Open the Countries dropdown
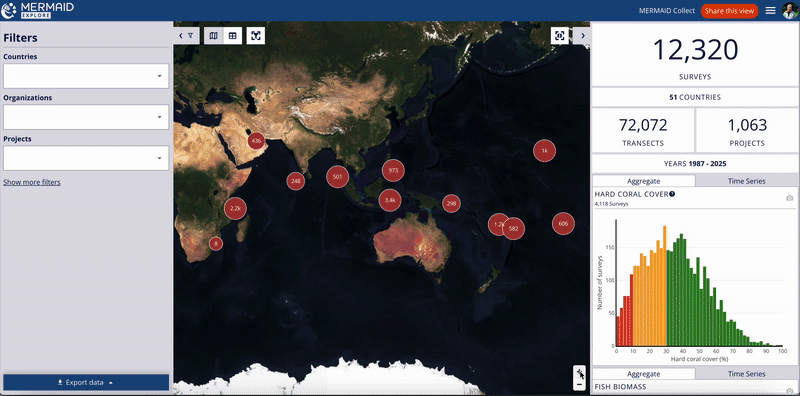This screenshot has height=396, width=800. pyautogui.click(x=86, y=76)
